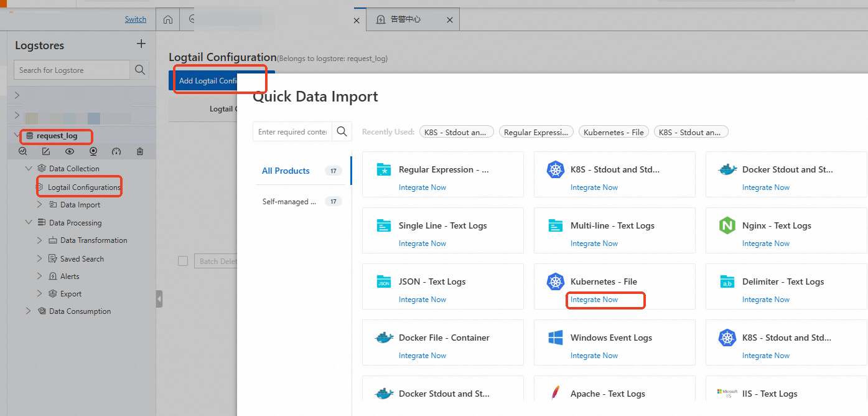This screenshot has height=416, width=868.
Task: Click the Logstore search magnifier button
Action: click(x=140, y=70)
